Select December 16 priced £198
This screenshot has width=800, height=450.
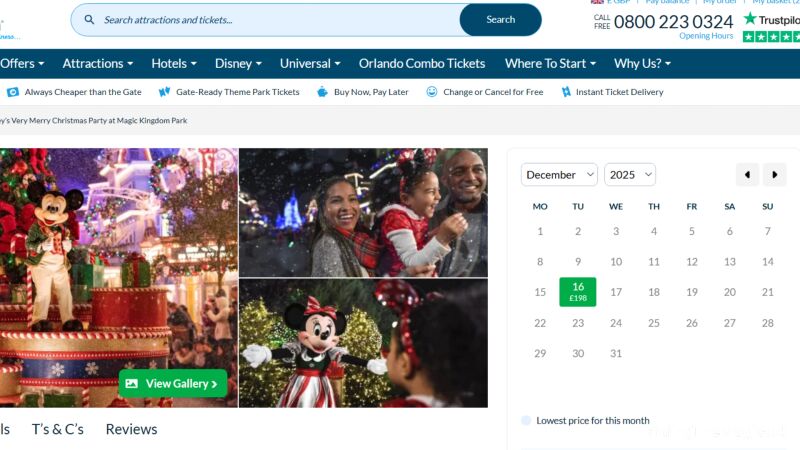pyautogui.click(x=578, y=292)
